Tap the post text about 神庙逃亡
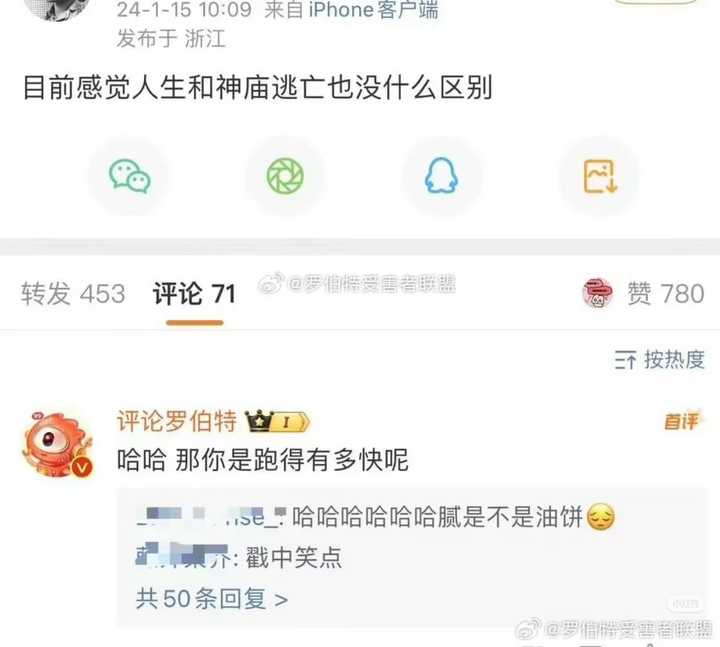 [x=258, y=88]
